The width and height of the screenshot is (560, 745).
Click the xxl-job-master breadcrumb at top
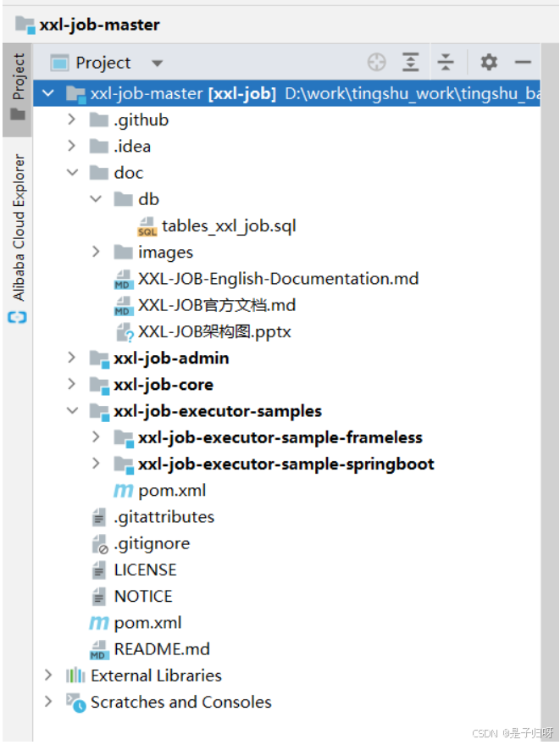click(87, 25)
